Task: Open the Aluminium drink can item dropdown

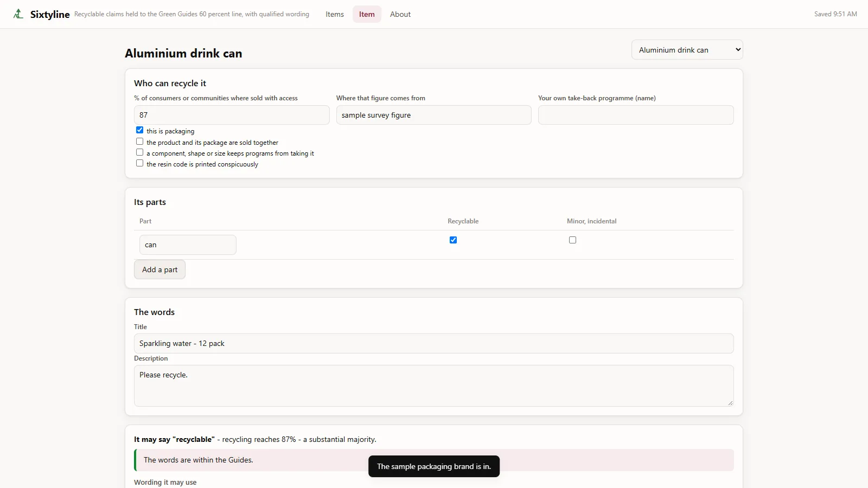Action: pyautogui.click(x=687, y=50)
